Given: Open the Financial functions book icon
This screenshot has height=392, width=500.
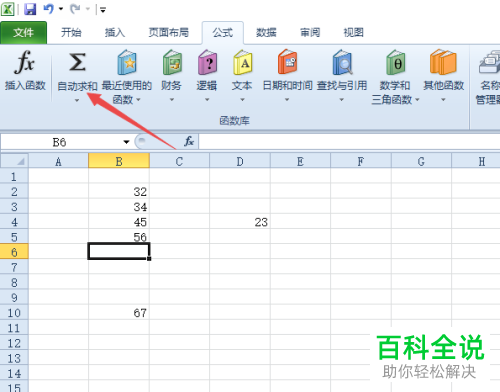Looking at the screenshot, I should [x=172, y=62].
